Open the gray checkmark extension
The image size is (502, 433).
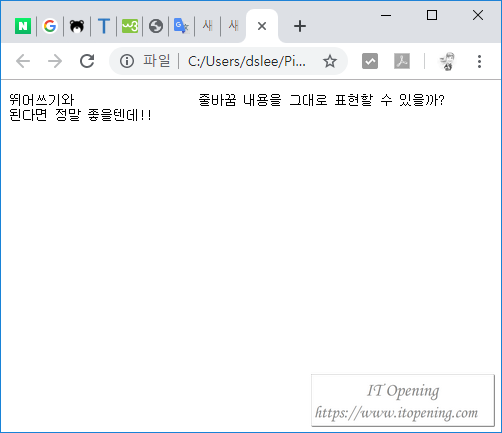(x=370, y=61)
